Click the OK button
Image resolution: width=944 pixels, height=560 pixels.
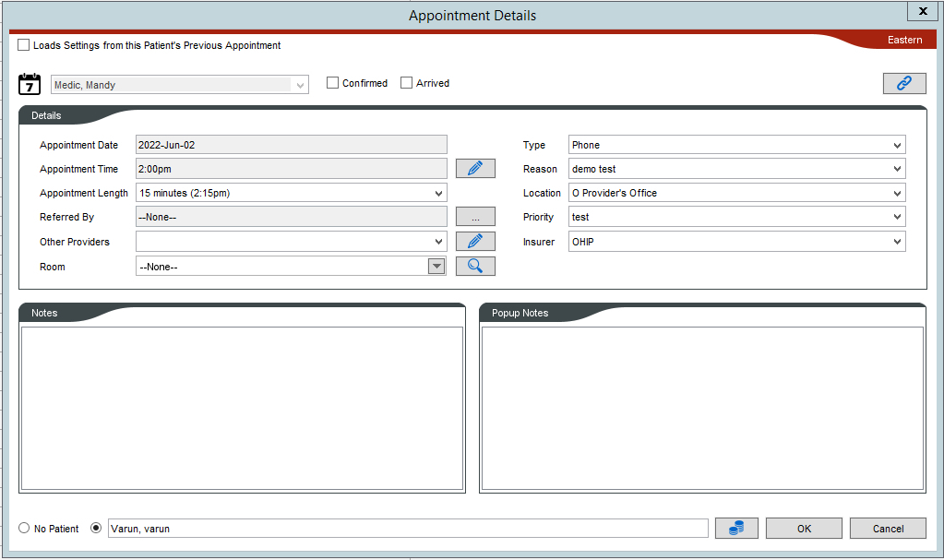[x=804, y=528]
